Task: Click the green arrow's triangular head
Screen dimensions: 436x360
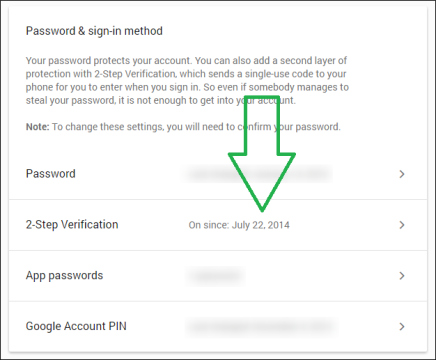Action: [x=262, y=178]
